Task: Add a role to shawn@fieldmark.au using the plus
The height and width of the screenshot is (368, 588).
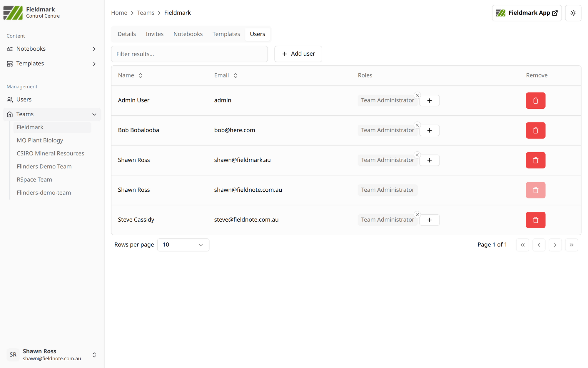Action: pyautogui.click(x=429, y=160)
